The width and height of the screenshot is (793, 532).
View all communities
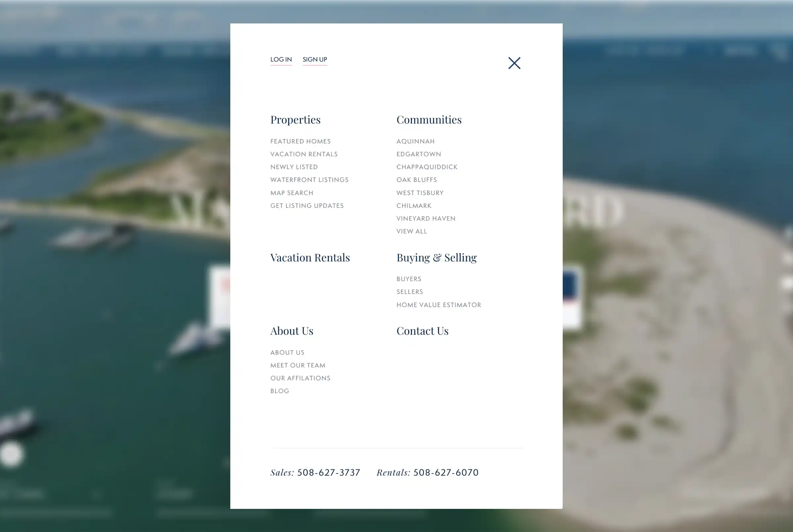(x=412, y=231)
